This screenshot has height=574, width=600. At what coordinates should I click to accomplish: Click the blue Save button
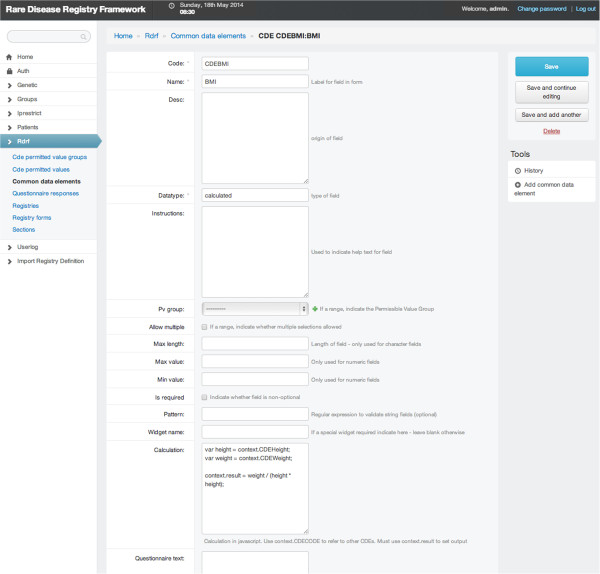coord(551,66)
